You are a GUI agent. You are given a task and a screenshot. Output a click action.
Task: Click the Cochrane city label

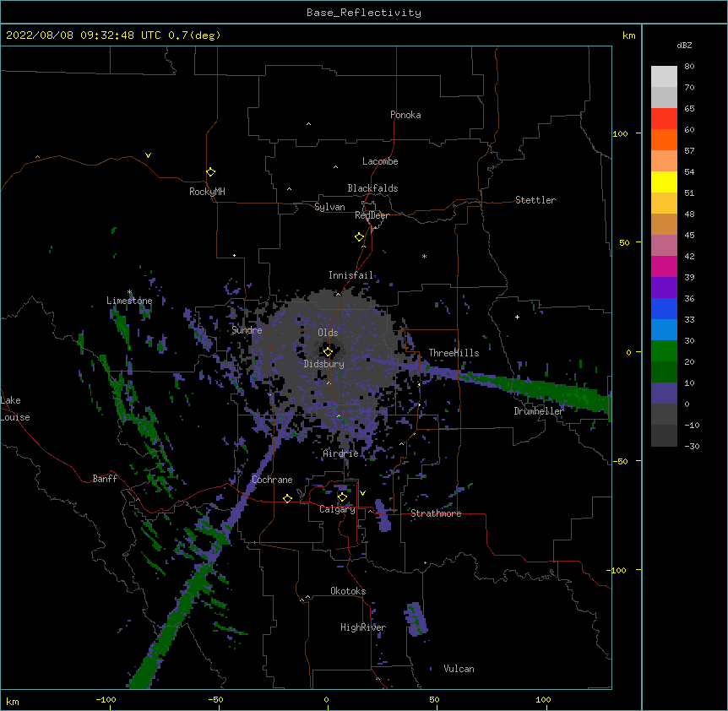click(x=272, y=480)
